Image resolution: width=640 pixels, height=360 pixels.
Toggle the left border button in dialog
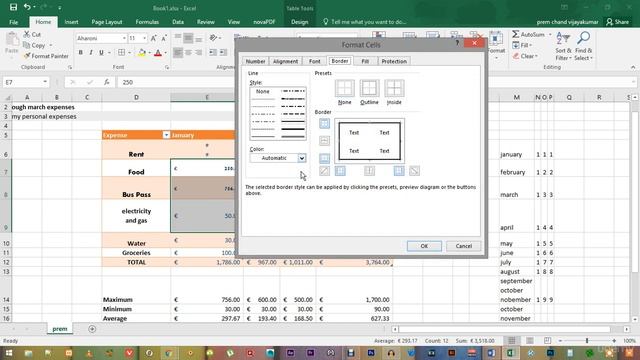click(x=340, y=171)
